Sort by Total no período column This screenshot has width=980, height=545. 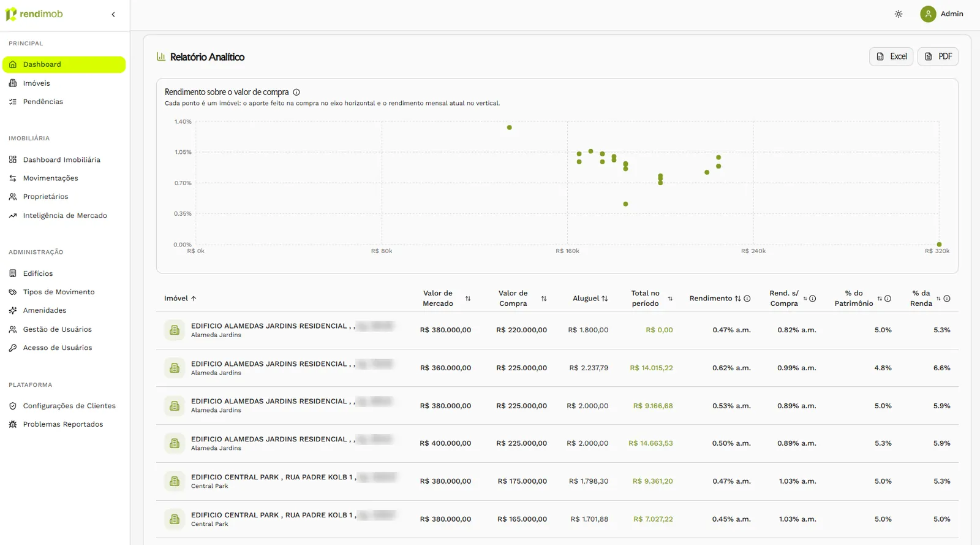point(670,299)
